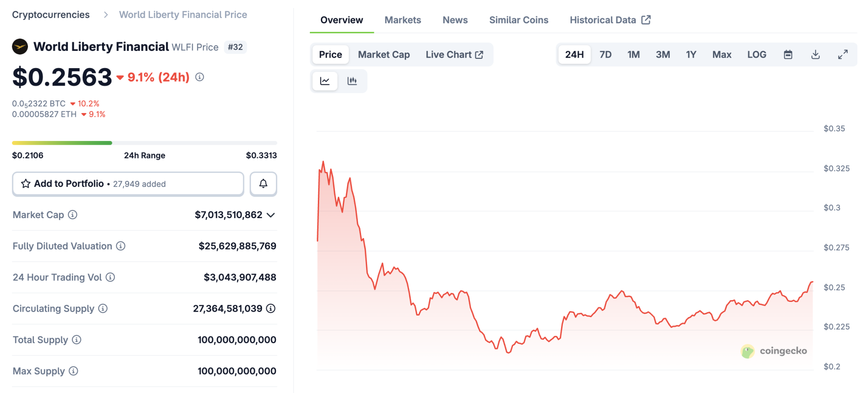Image resolution: width=868 pixels, height=393 pixels.
Task: Download chart data icon
Action: [815, 55]
